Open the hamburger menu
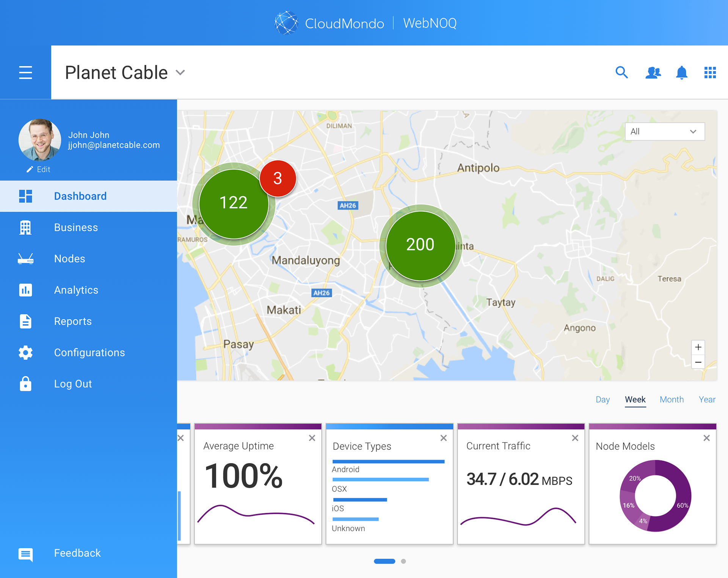Viewport: 728px width, 578px height. 25,72
